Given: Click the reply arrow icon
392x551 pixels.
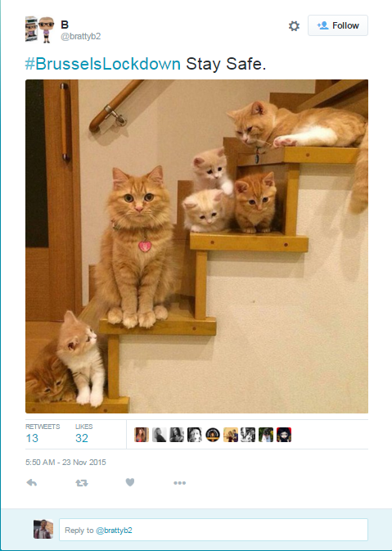Looking at the screenshot, I should 32,483.
